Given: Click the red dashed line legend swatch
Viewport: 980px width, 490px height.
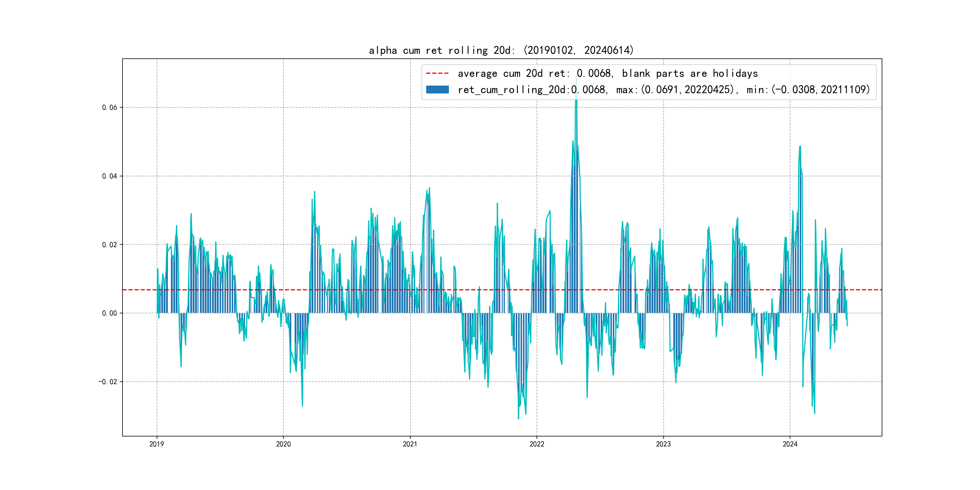Looking at the screenshot, I should (437, 73).
